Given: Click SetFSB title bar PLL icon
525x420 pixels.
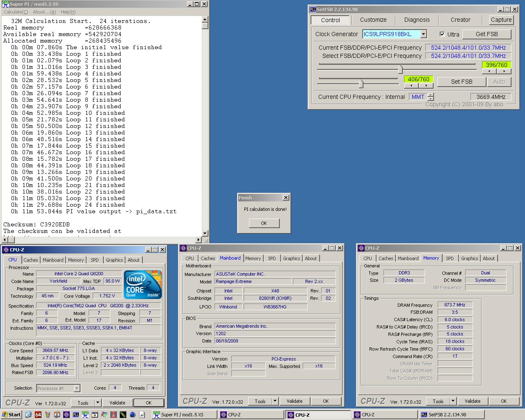Looking at the screenshot, I should pos(313,9).
